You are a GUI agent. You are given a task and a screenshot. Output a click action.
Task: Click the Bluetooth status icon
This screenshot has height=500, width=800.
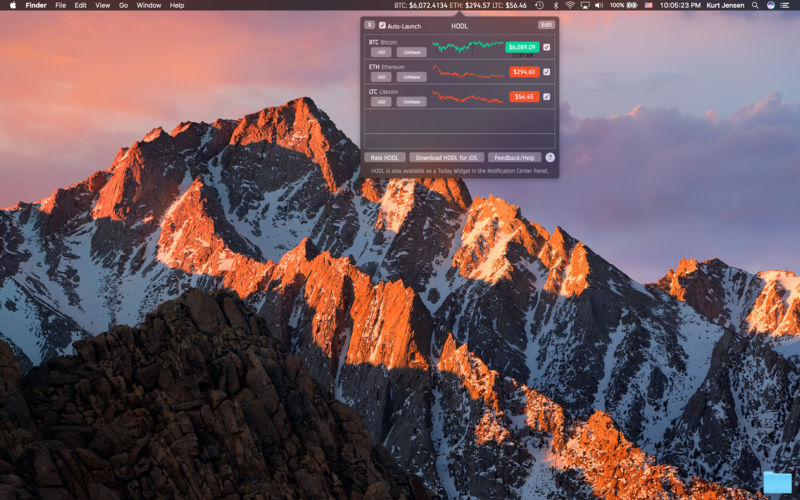[556, 5]
